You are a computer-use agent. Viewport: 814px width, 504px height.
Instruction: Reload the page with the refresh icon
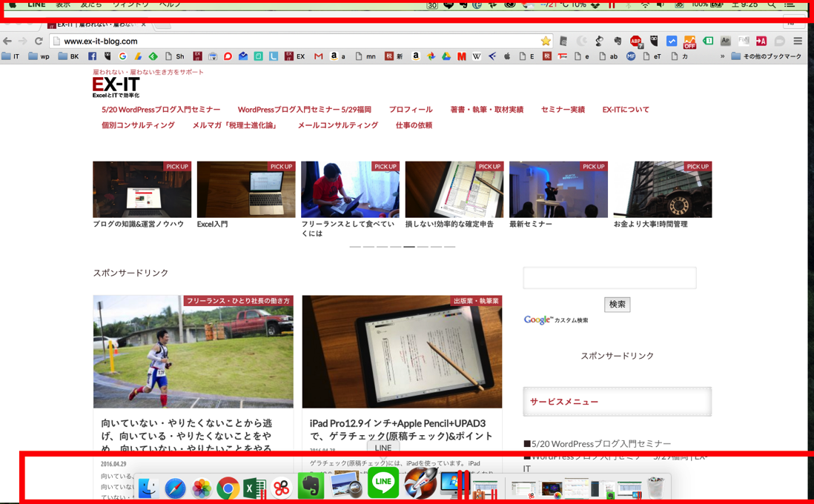[x=39, y=42]
